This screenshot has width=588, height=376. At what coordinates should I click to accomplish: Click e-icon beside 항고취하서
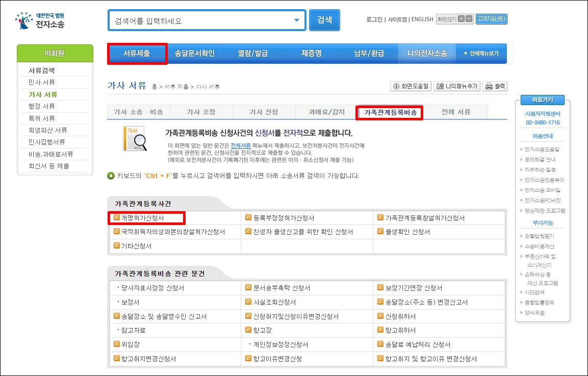click(x=380, y=330)
